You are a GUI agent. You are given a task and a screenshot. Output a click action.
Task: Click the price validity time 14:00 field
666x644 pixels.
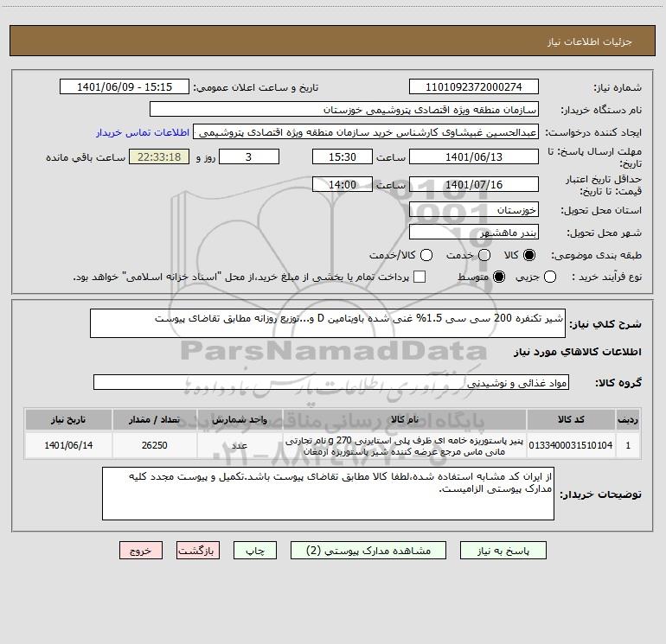tap(343, 184)
